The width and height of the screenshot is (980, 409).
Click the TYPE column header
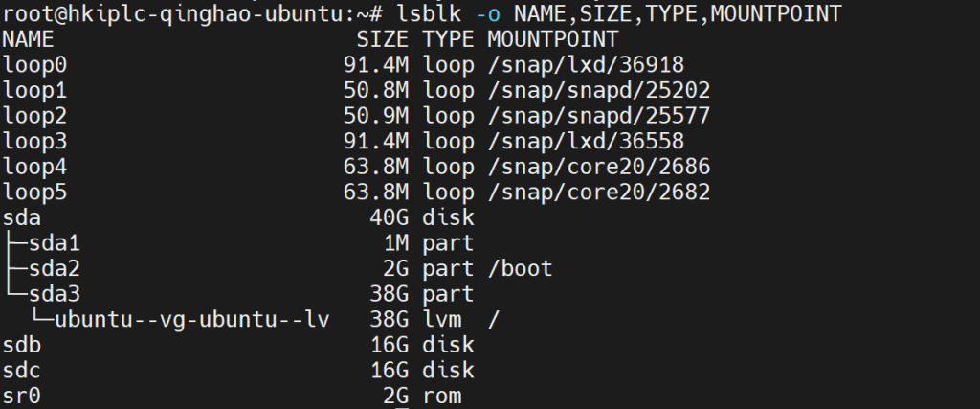click(448, 39)
